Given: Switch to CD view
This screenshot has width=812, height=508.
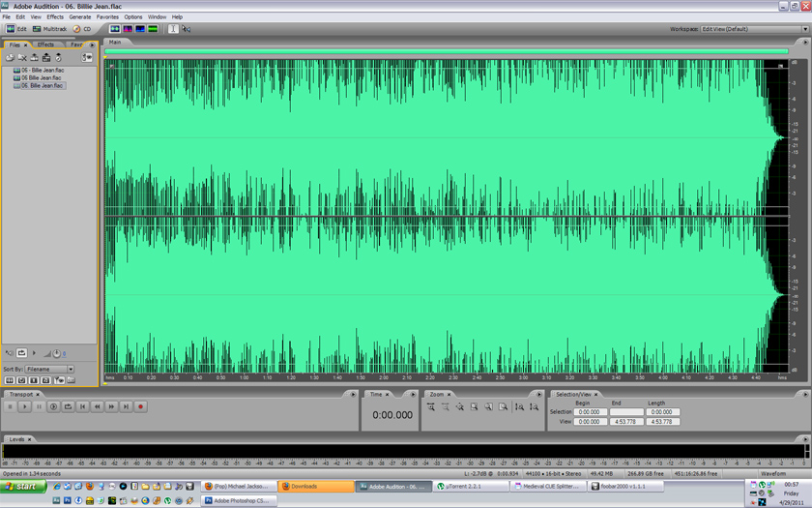Looking at the screenshot, I should pyautogui.click(x=82, y=29).
